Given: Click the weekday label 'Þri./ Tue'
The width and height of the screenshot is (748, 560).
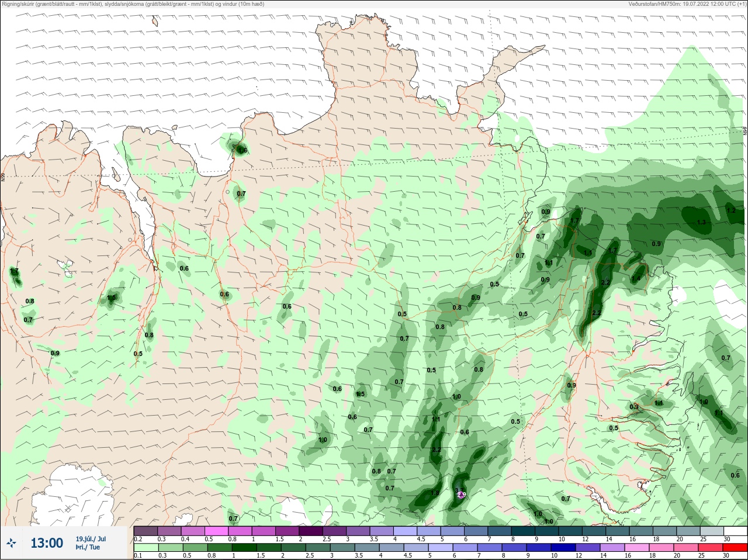Looking at the screenshot, I should pos(88,547).
